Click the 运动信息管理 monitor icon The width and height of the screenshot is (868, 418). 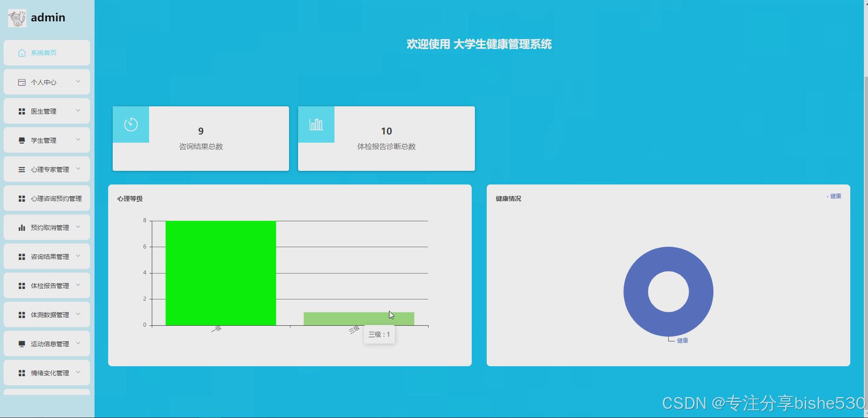(21, 343)
